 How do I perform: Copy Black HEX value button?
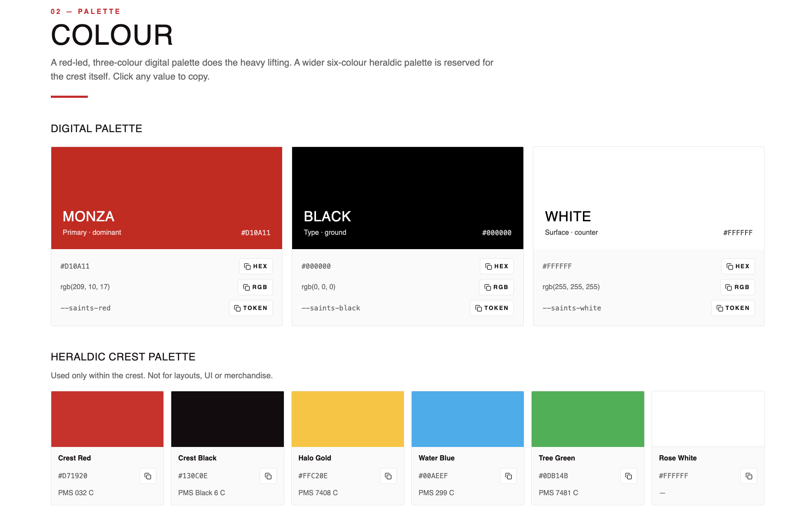(497, 266)
